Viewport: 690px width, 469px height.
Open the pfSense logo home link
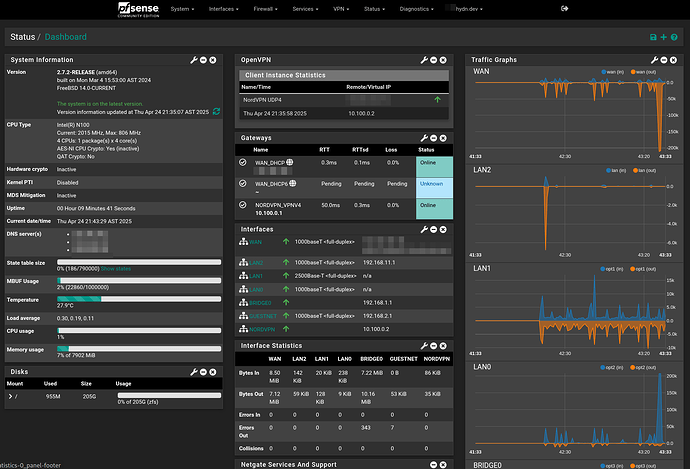[138, 9]
